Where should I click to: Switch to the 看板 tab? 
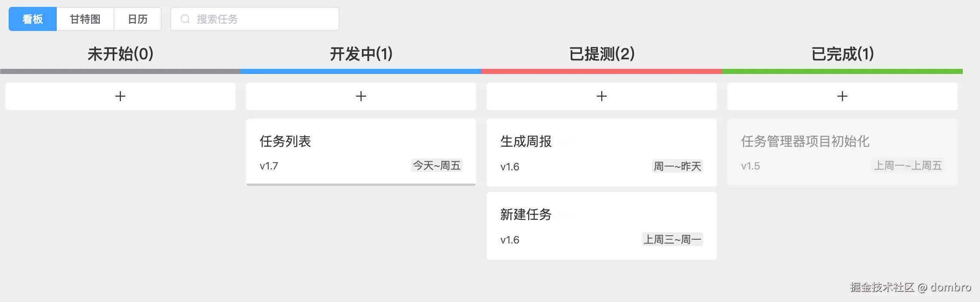click(33, 19)
